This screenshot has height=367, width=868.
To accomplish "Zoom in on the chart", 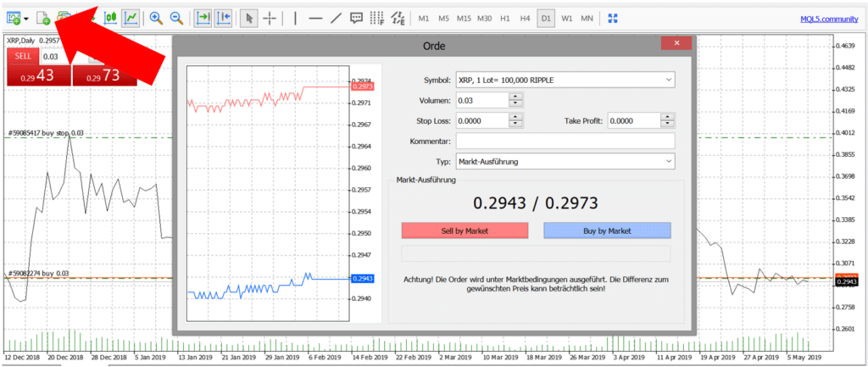I will pyautogui.click(x=156, y=17).
